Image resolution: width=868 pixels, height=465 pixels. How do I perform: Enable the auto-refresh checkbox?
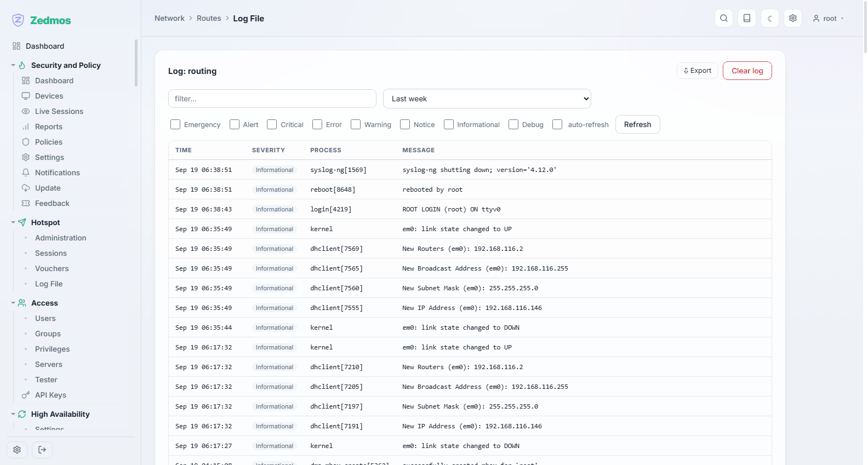pyautogui.click(x=557, y=124)
